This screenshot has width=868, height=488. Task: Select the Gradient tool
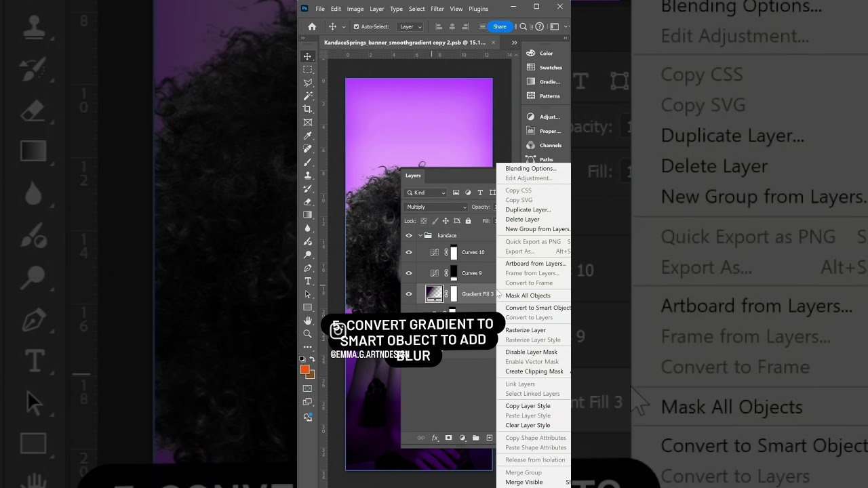click(x=308, y=215)
